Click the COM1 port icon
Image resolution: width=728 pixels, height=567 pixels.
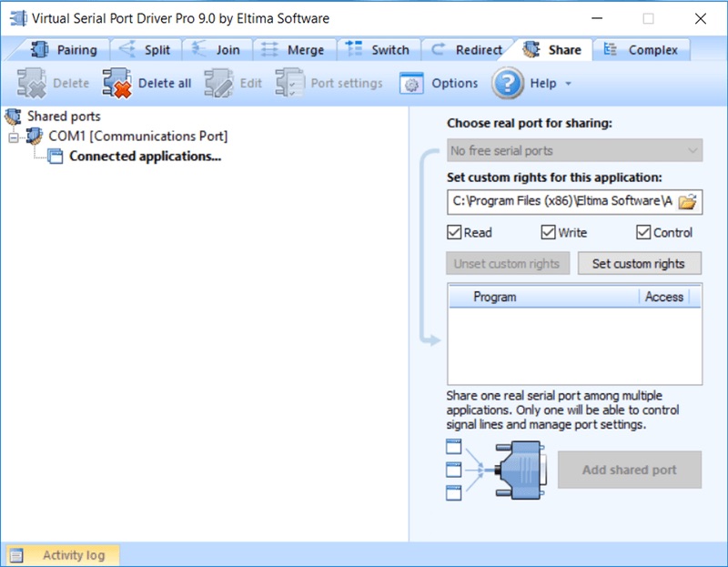pyautogui.click(x=35, y=136)
